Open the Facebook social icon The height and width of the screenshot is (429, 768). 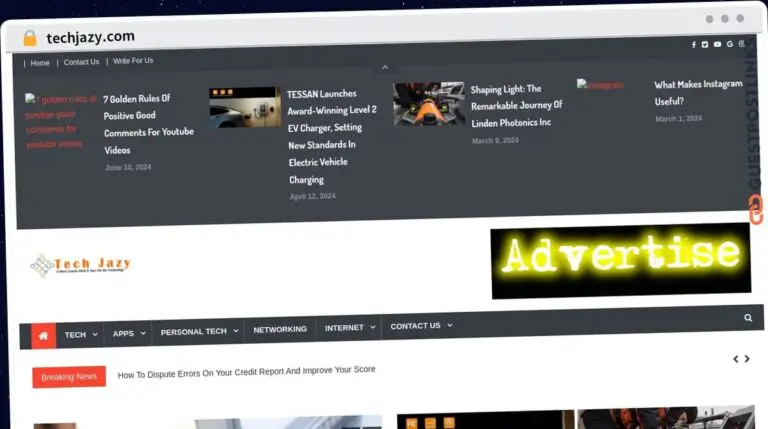click(x=693, y=44)
